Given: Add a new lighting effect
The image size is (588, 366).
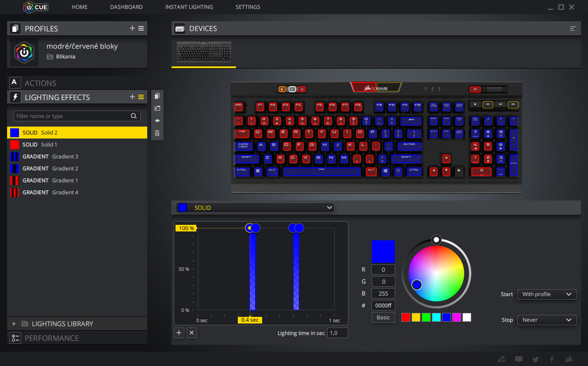Looking at the screenshot, I should [132, 97].
